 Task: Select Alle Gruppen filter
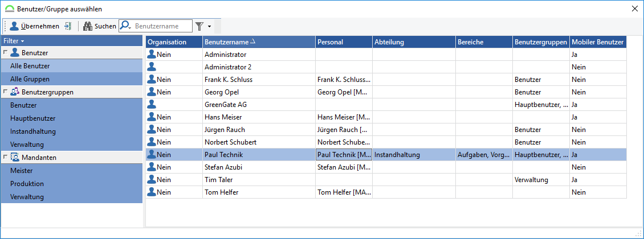pyautogui.click(x=71, y=79)
